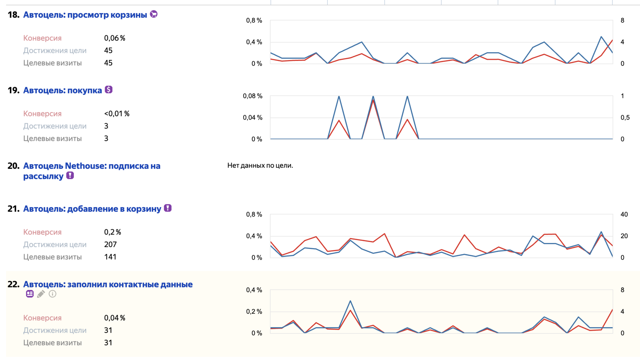This screenshot has width=640, height=364.
Task: Go to "Автоцель: заполнил контактные данные" goal
Action: coord(108,284)
